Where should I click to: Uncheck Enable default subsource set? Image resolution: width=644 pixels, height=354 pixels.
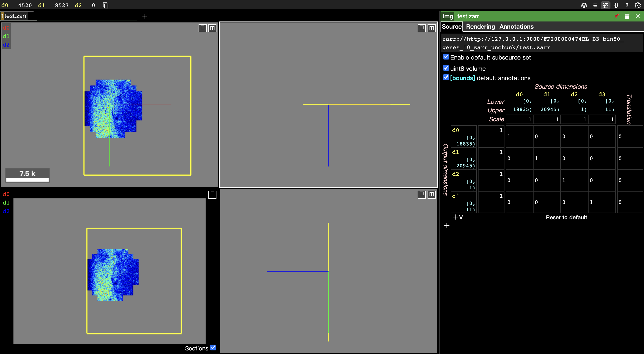(446, 57)
